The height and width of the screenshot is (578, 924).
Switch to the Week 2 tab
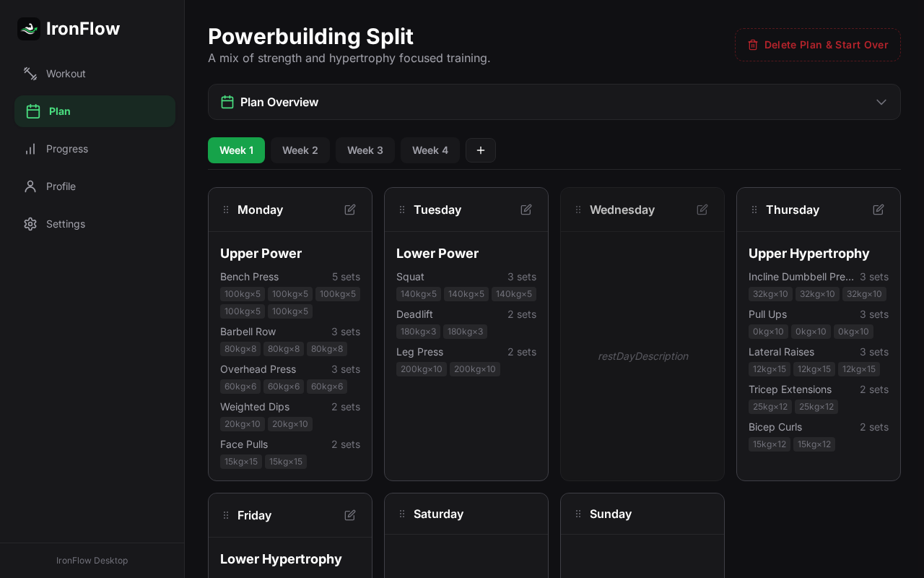(300, 150)
